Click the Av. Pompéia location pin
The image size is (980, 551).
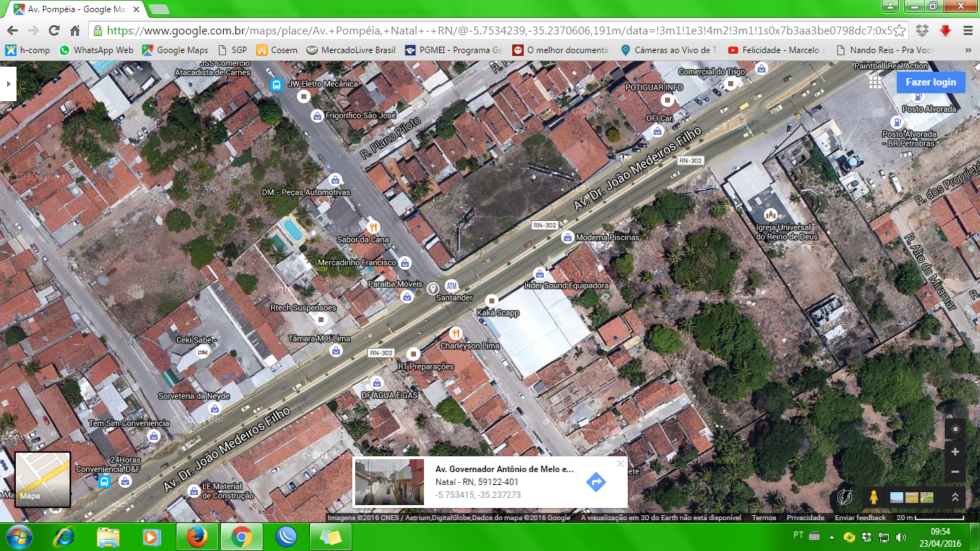[433, 288]
